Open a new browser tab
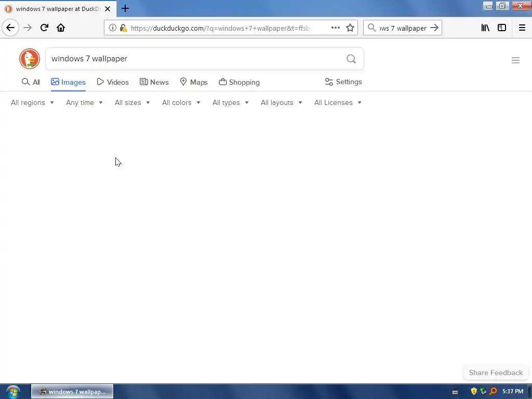 tap(125, 8)
